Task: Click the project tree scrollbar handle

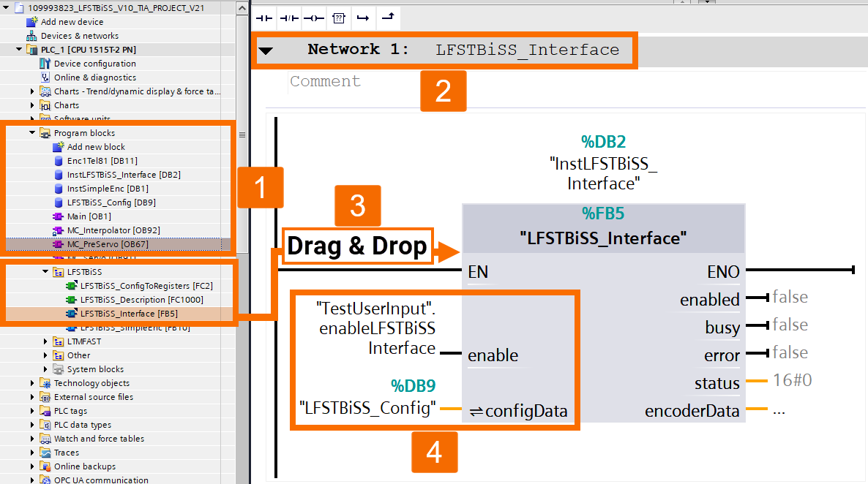Action: (242, 135)
